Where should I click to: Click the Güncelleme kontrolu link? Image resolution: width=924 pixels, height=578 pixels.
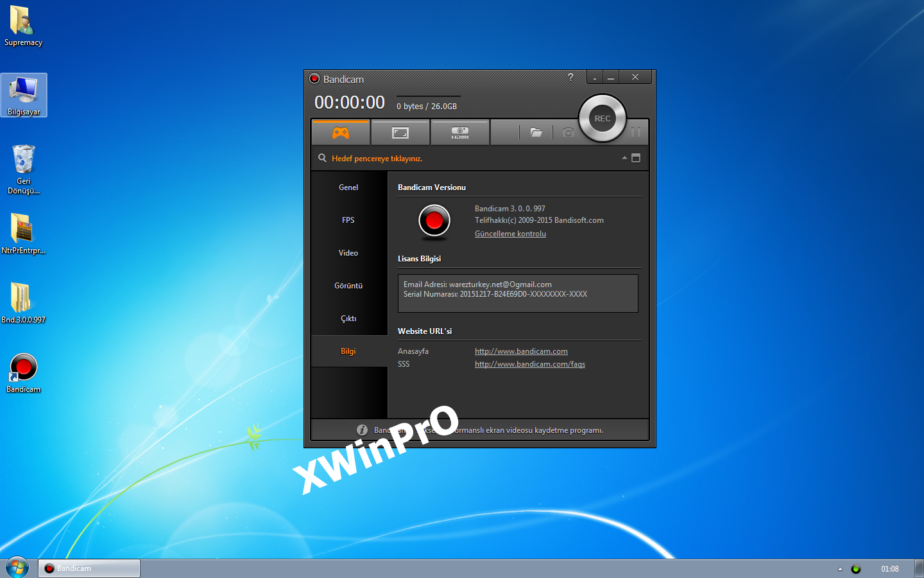(510, 234)
